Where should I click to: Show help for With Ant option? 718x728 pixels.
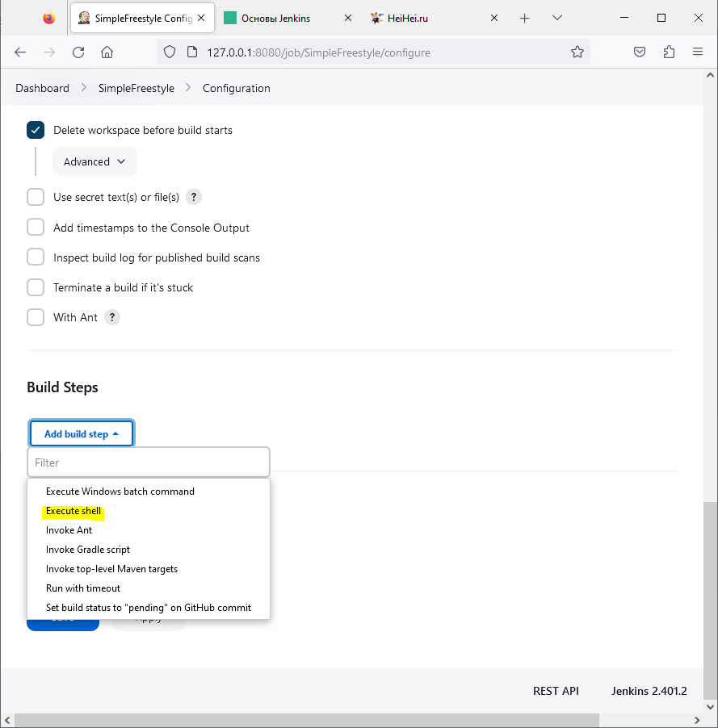pyautogui.click(x=112, y=317)
